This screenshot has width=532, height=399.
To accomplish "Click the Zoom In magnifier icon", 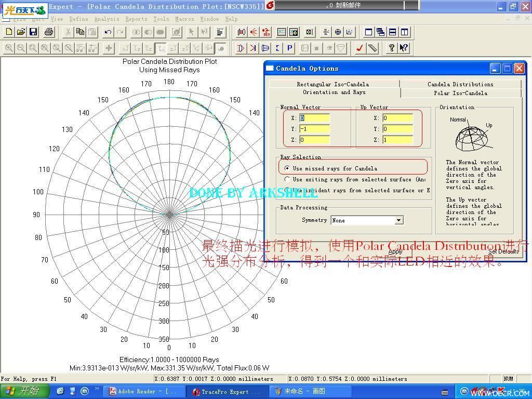I will [9, 48].
